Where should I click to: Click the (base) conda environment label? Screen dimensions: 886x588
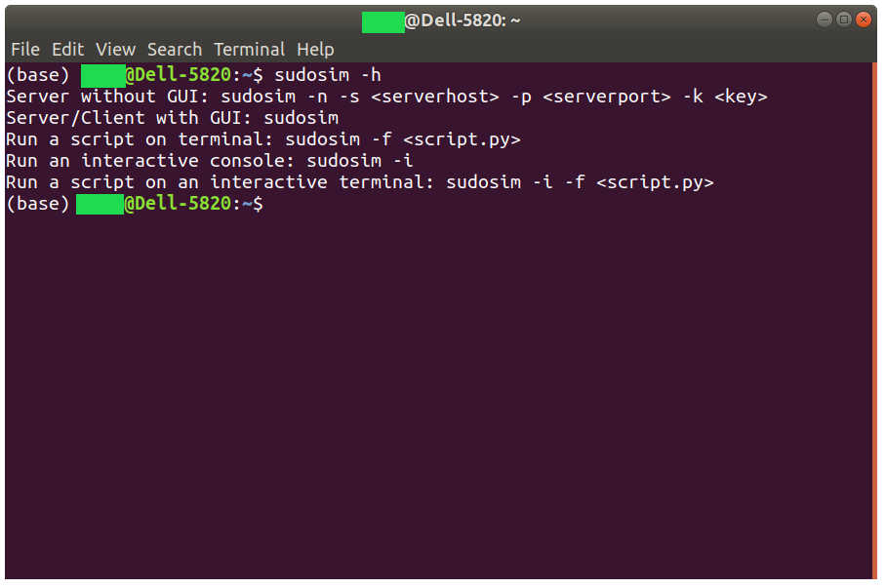[x=37, y=203]
